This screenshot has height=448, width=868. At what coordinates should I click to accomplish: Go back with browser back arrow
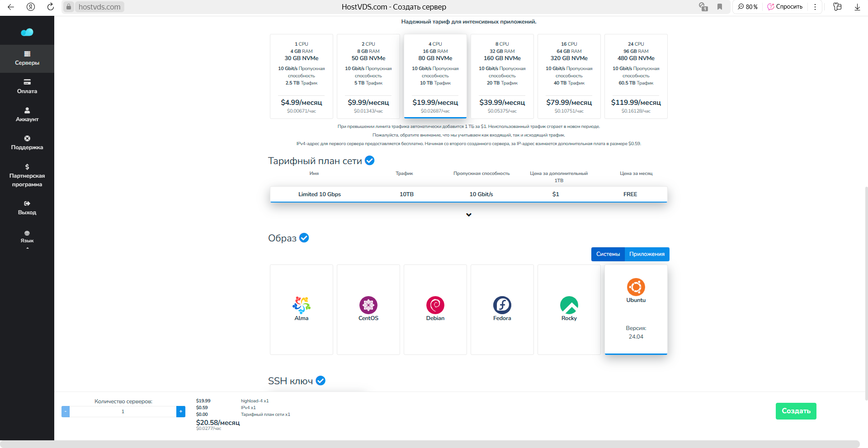(11, 7)
